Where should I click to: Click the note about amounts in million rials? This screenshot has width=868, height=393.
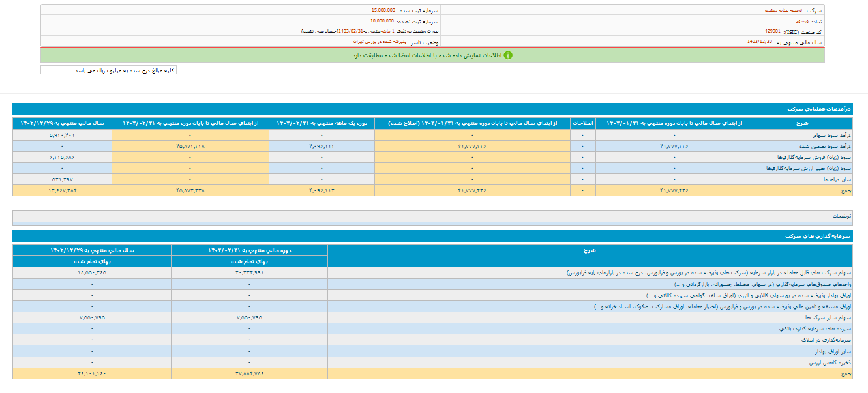pyautogui.click(x=108, y=70)
